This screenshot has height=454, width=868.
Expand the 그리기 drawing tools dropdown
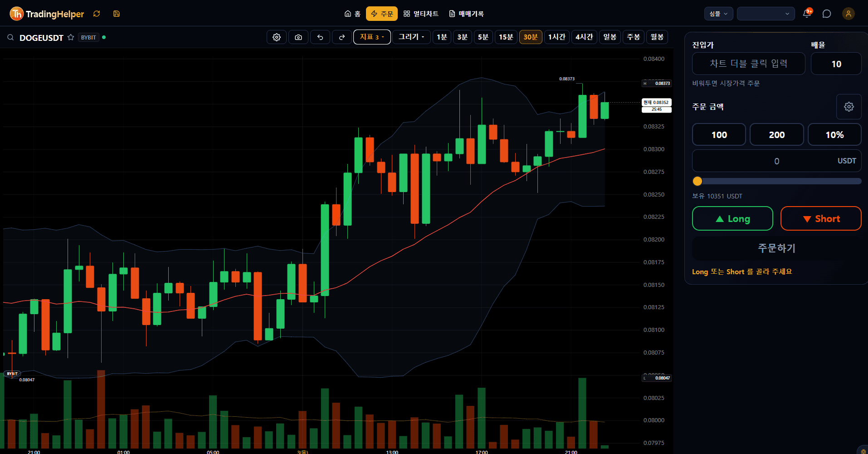pos(411,37)
